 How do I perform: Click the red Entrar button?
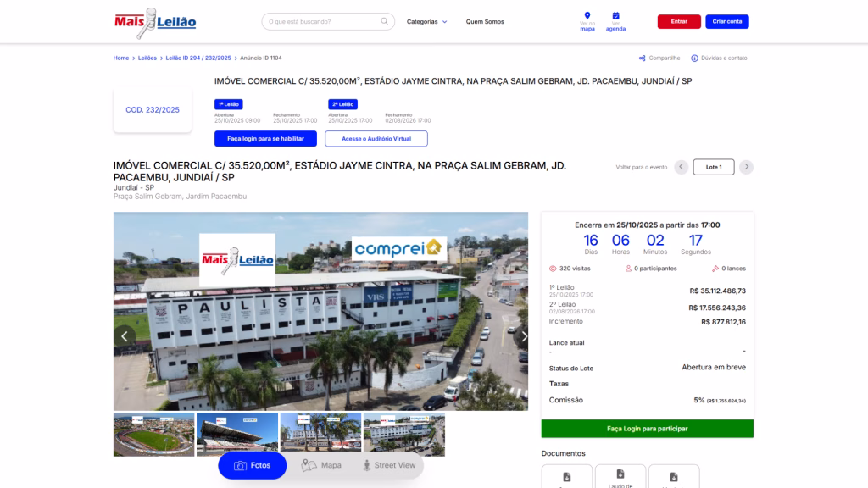[x=679, y=21]
